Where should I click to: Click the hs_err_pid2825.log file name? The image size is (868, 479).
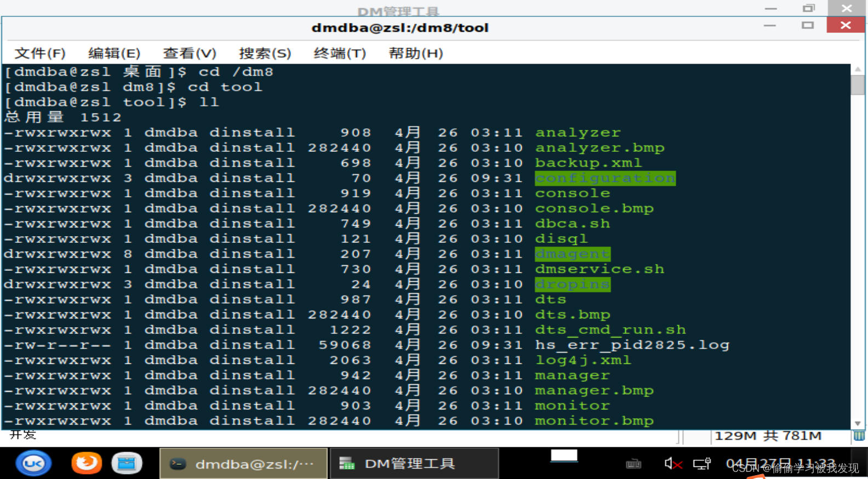[632, 345]
